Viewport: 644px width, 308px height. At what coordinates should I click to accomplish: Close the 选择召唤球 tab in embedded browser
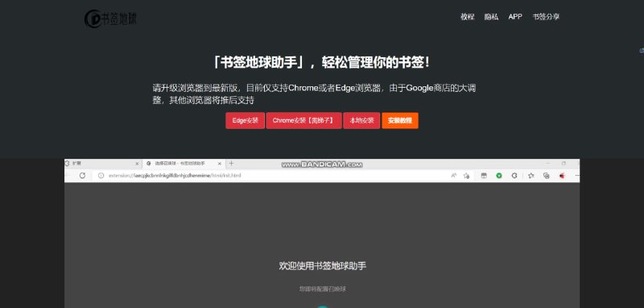(x=220, y=164)
